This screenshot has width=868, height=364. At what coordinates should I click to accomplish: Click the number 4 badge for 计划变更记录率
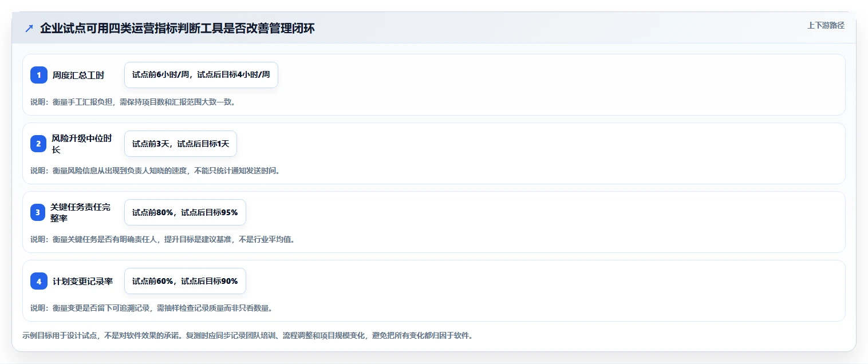39,281
